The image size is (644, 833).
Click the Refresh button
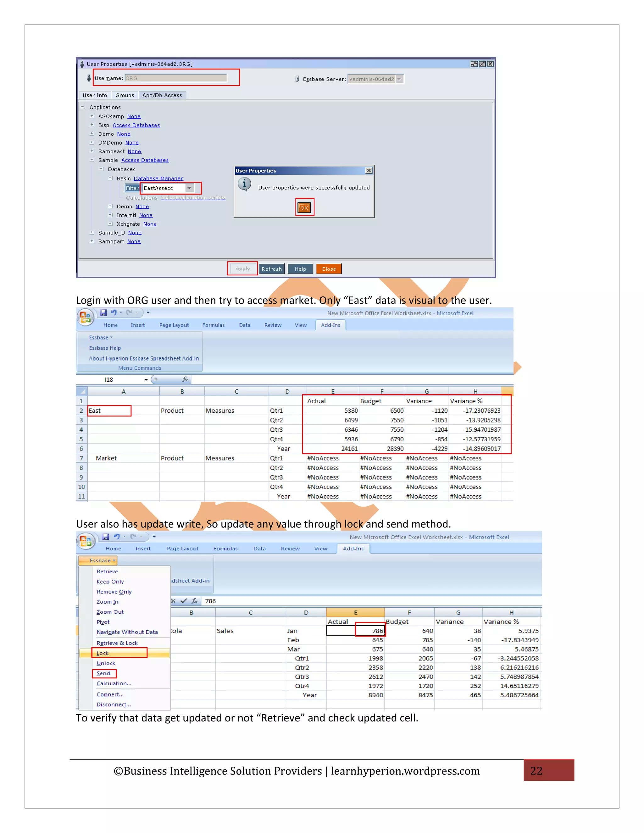(x=272, y=269)
